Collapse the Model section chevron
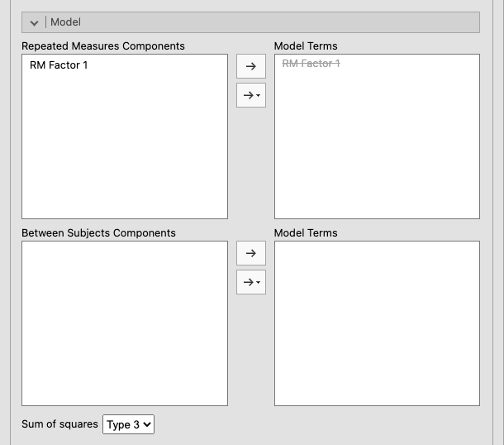 point(34,23)
